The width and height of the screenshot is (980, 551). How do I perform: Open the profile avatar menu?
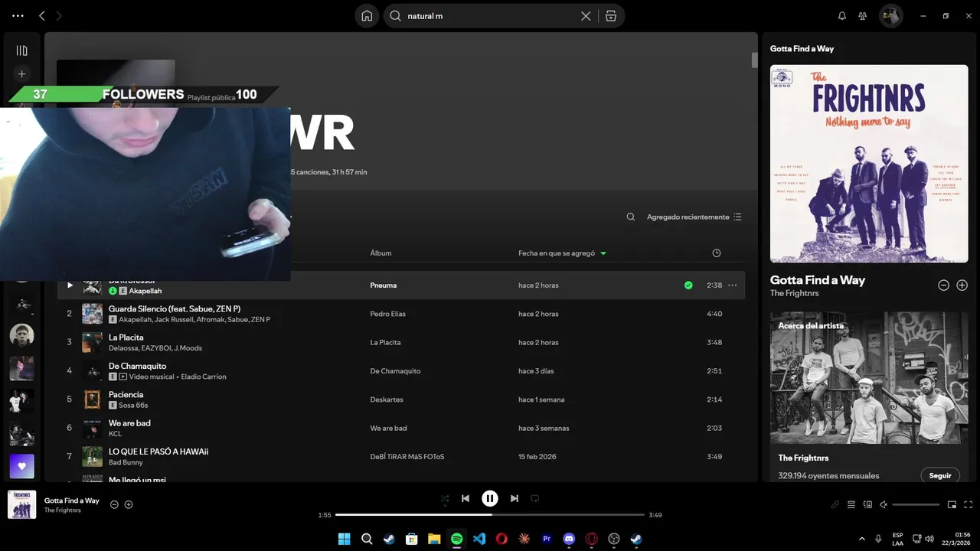[890, 16]
